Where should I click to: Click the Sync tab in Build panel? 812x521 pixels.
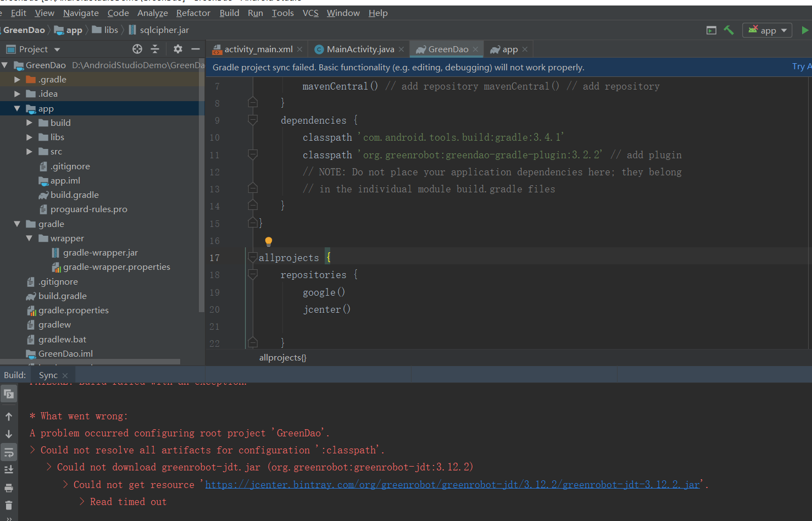pos(48,375)
